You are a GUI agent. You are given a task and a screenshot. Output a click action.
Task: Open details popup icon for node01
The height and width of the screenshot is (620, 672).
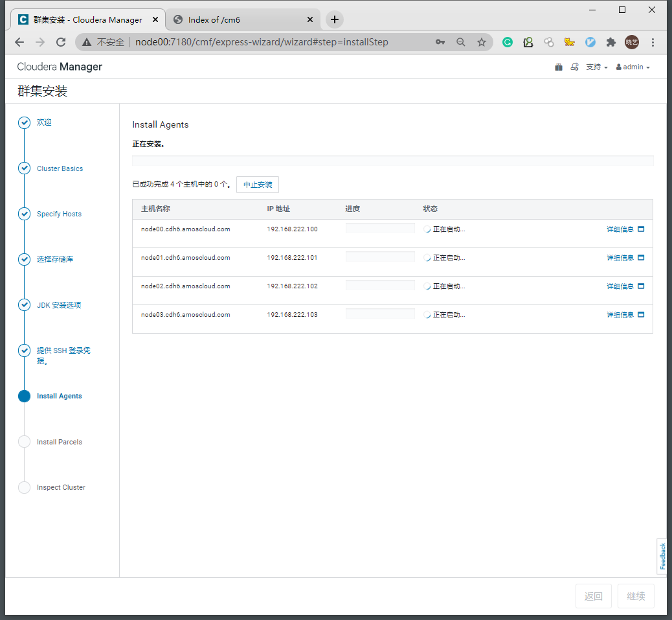tap(641, 257)
